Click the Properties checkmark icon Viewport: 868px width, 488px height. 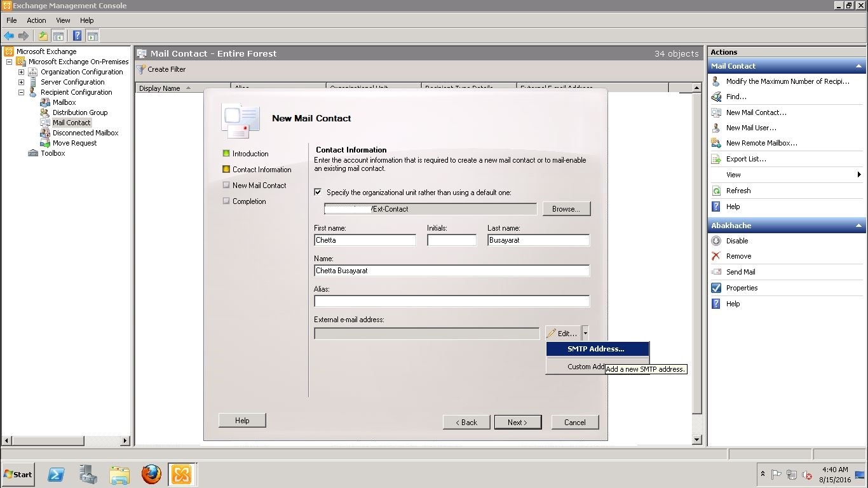(x=716, y=288)
